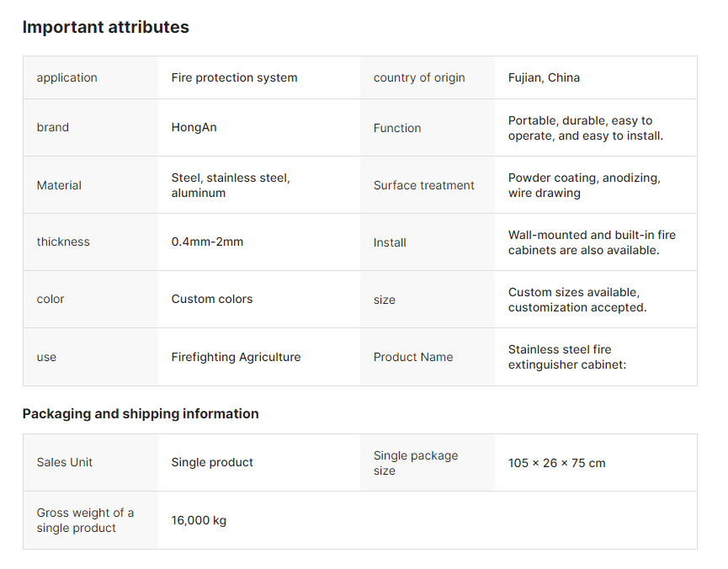Screen dimensions: 728x569
Task: Select the "105 × 26 × 75 cm" package size
Action: (556, 463)
